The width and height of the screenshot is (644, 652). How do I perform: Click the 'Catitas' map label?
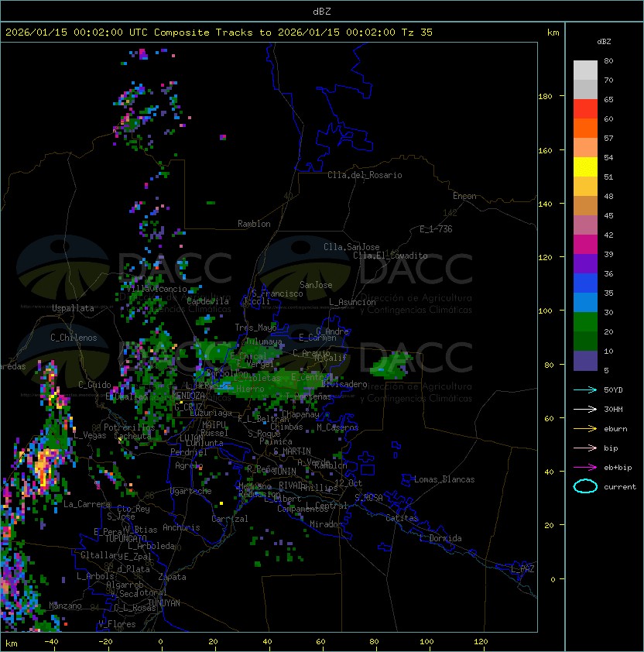(x=402, y=518)
